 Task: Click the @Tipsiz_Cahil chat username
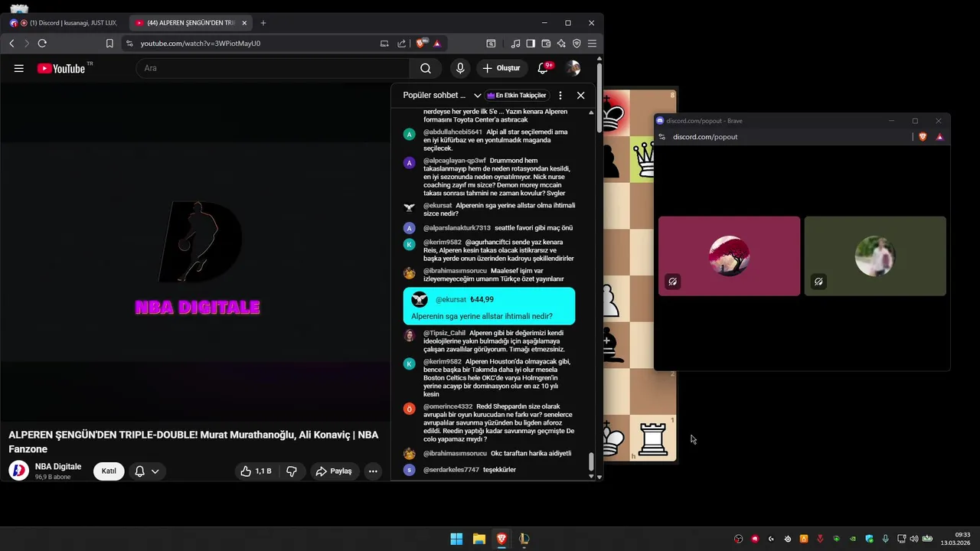tap(444, 333)
